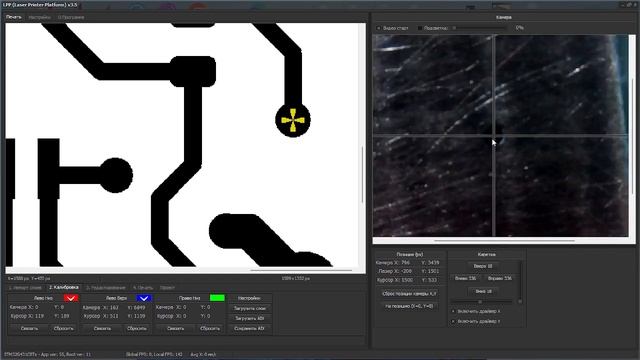This screenshot has width=640, height=360.
Task: Click Связать under Лево Верх
Action: tap(102, 328)
